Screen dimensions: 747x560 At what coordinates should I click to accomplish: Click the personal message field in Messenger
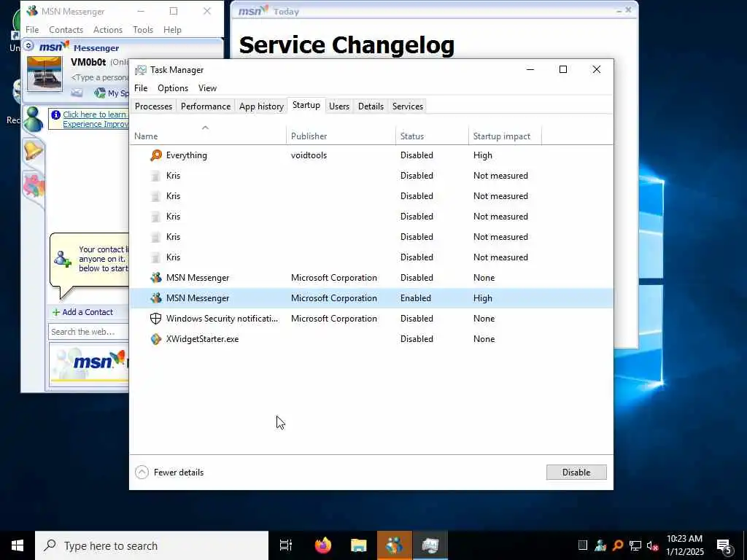click(99, 77)
